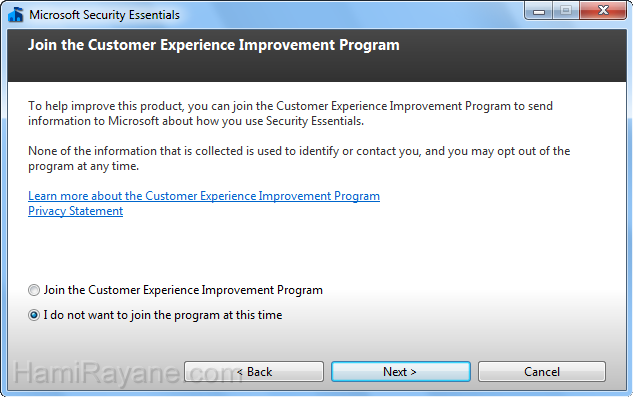Open the Privacy Statement link
The image size is (633, 397).
(x=75, y=211)
